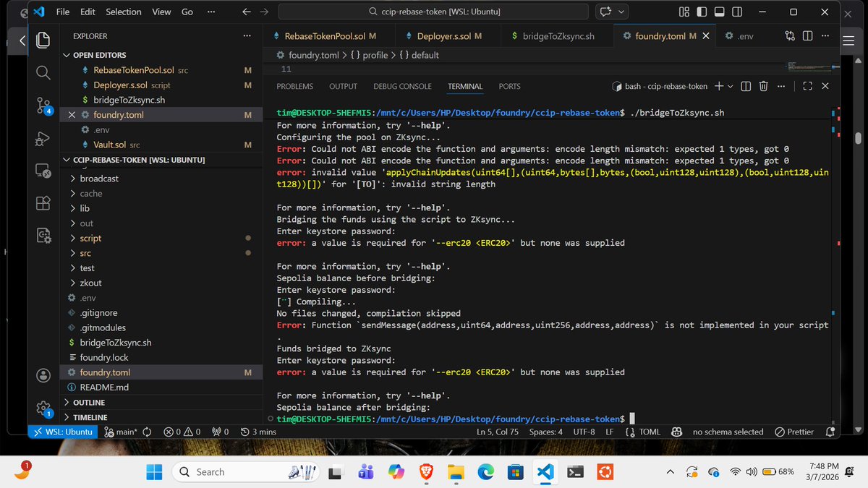
Task: Click the Prettier status item
Action: [794, 432]
